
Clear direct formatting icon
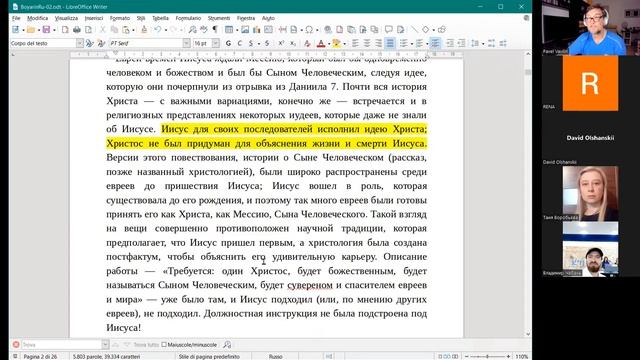click(307, 43)
